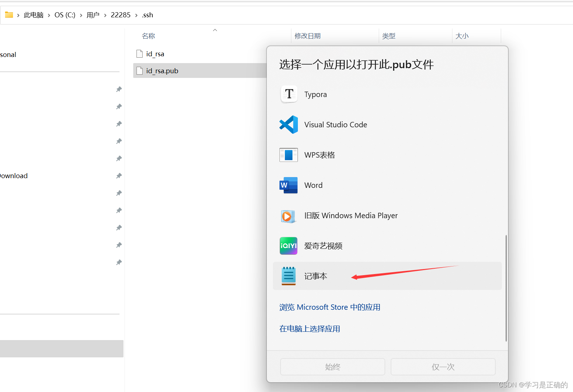This screenshot has width=573, height=392.
Task: Choose Typora to open the file
Action: coord(387,94)
